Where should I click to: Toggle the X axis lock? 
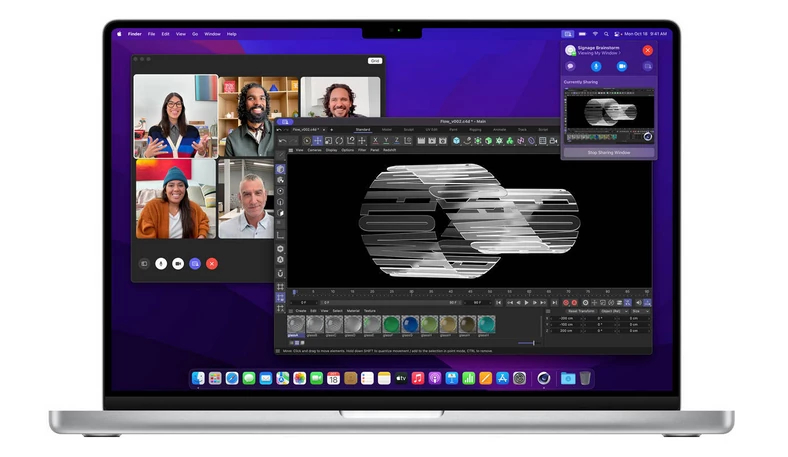point(375,141)
